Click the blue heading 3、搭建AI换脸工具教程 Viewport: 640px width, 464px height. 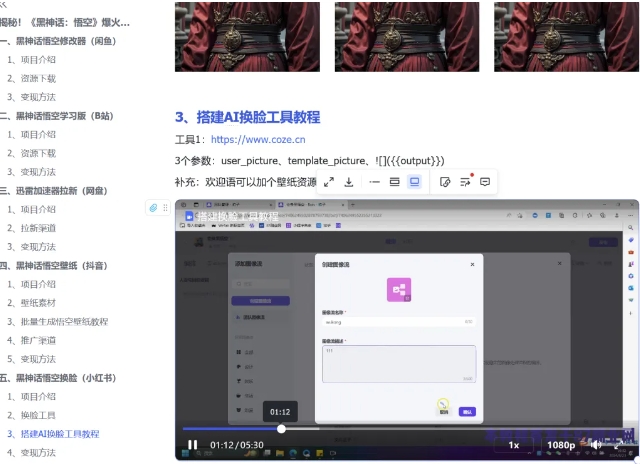point(247,117)
